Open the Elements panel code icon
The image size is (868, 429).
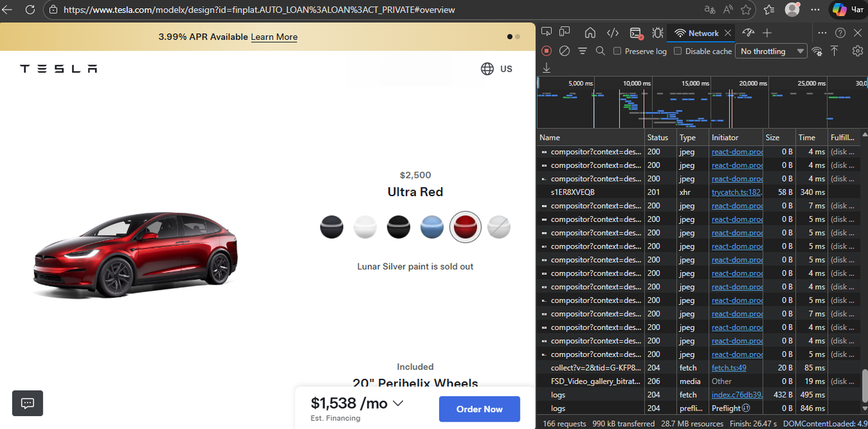pyautogui.click(x=612, y=33)
